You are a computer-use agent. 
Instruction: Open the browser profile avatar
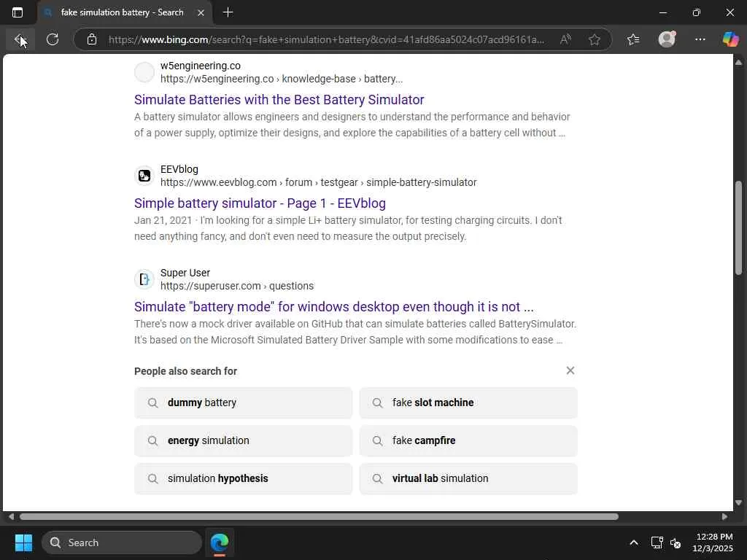[x=667, y=39]
